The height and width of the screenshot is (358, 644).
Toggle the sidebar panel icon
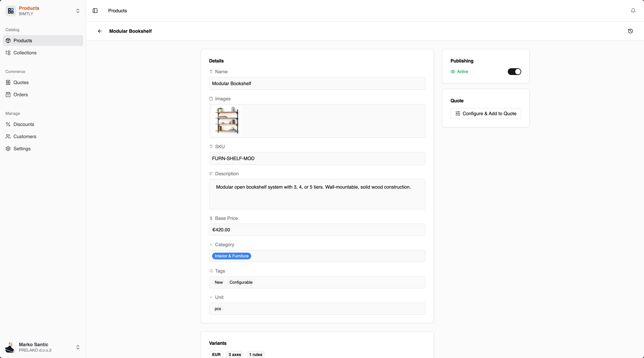[x=95, y=10]
